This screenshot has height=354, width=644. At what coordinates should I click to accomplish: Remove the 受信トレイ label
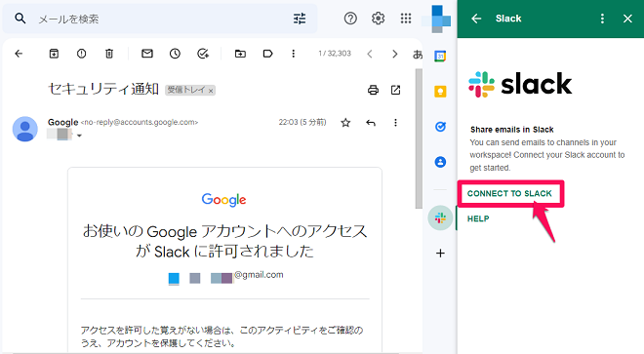pos(211,91)
